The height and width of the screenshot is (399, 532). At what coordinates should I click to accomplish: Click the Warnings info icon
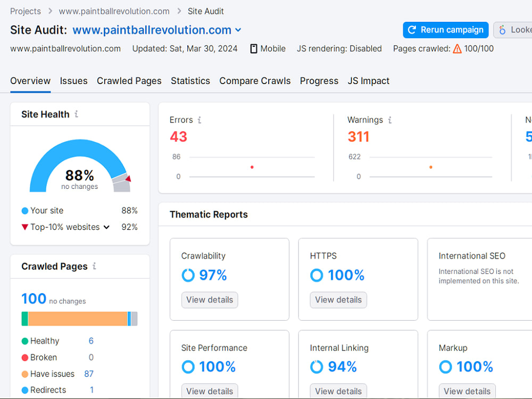click(x=390, y=120)
